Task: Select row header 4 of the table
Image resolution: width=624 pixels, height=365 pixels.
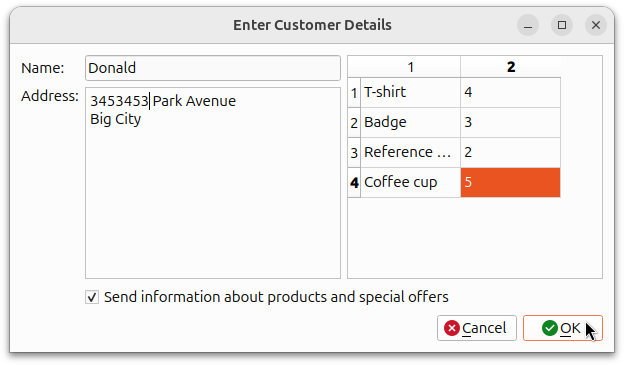Action: 354,182
